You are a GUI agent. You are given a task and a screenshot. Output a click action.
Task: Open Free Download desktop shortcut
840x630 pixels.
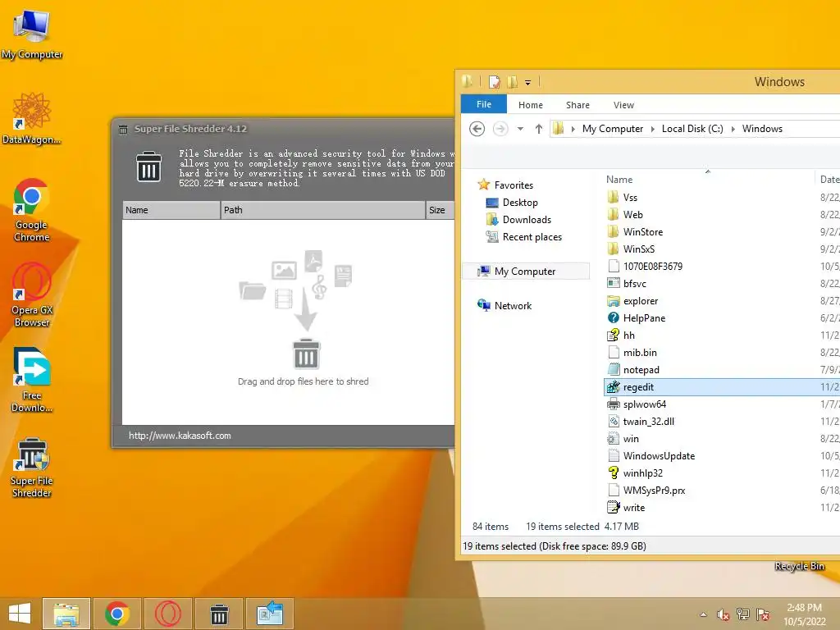click(32, 380)
